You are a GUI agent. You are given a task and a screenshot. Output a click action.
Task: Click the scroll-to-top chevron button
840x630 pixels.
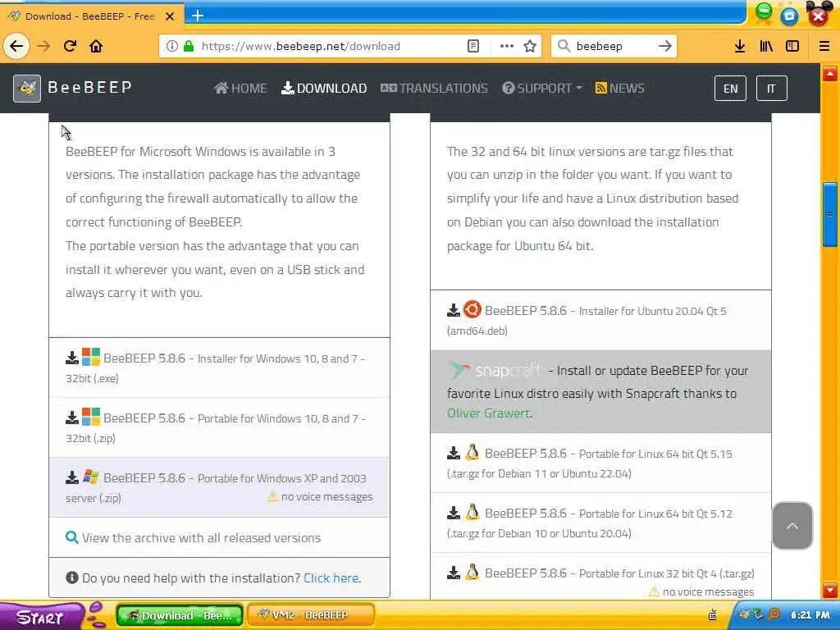(792, 526)
